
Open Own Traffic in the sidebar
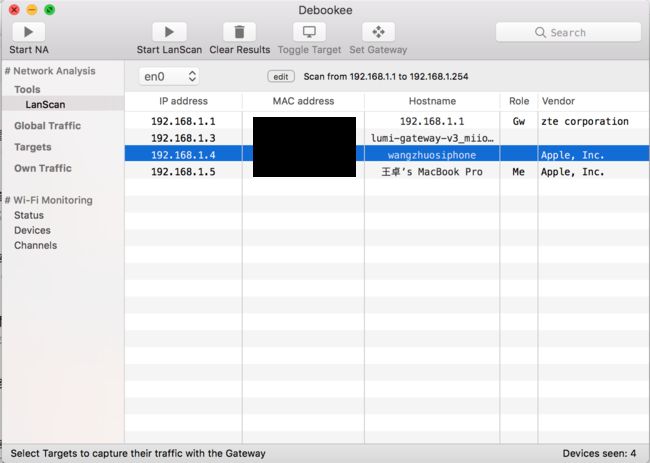43,168
